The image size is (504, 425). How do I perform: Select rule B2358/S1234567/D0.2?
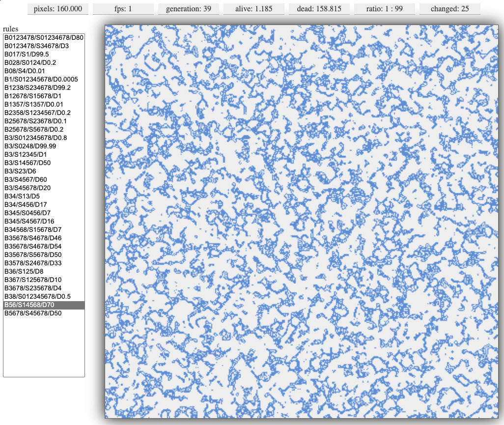44,113
